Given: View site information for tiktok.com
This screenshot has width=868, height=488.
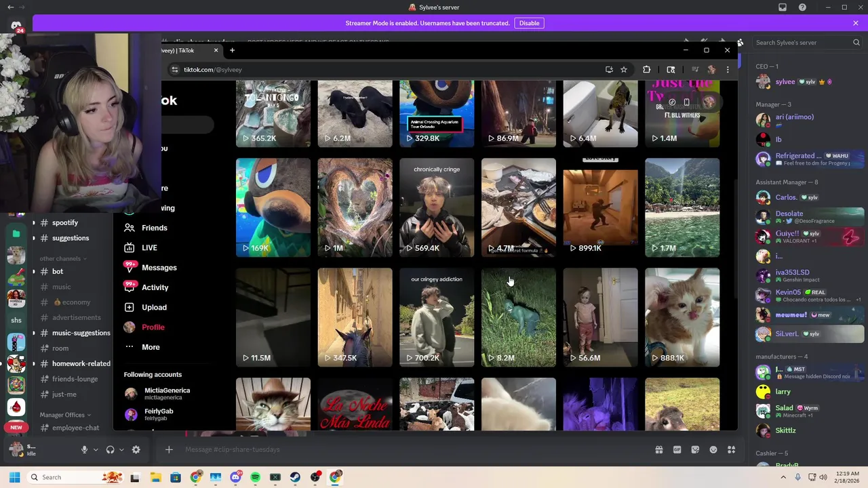Looking at the screenshot, I should tap(174, 69).
